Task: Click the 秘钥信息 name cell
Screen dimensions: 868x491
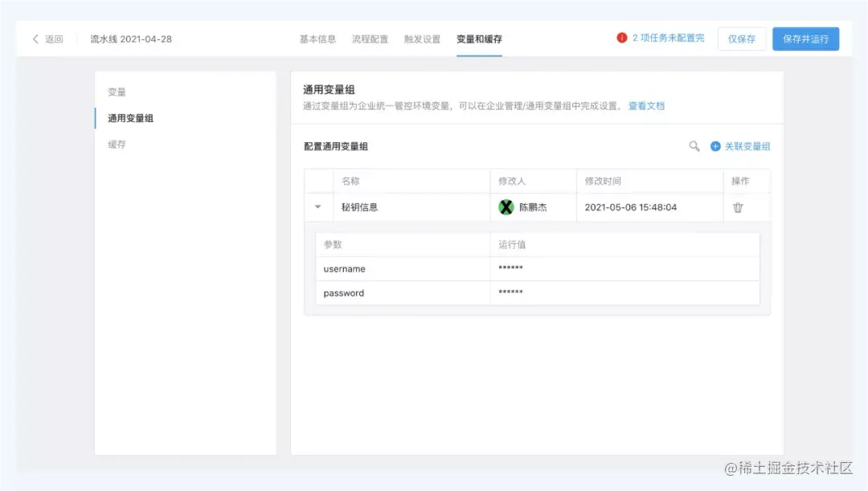Action: (x=411, y=207)
